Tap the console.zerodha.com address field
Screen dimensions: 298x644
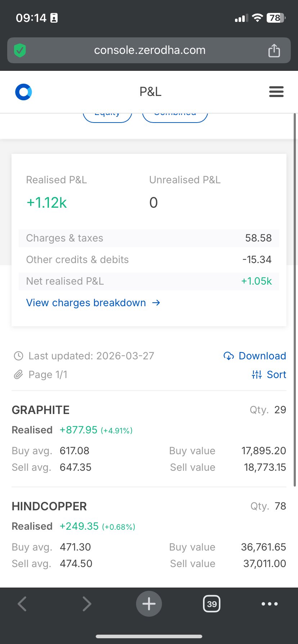[150, 50]
